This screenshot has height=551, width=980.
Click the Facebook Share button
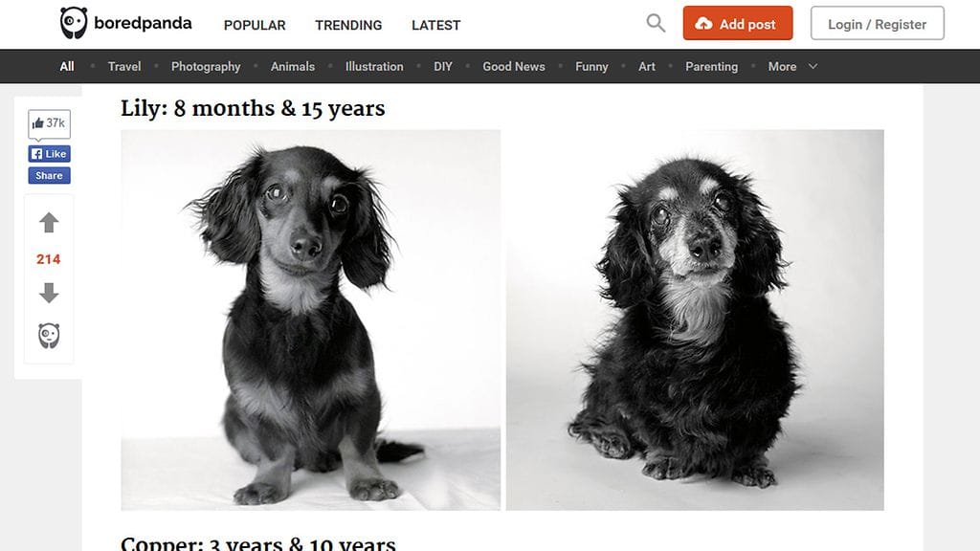50,176
